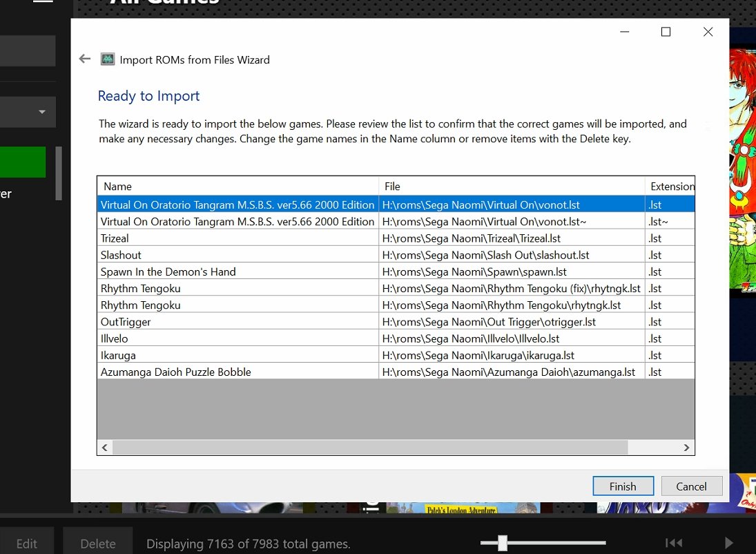
Task: Click the skip-to-previous playback icon
Action: click(x=674, y=543)
